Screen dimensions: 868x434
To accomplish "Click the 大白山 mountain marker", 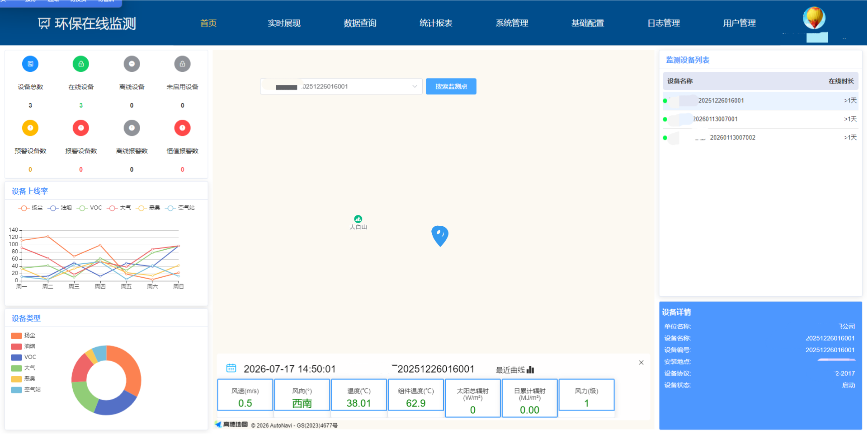I will [358, 219].
